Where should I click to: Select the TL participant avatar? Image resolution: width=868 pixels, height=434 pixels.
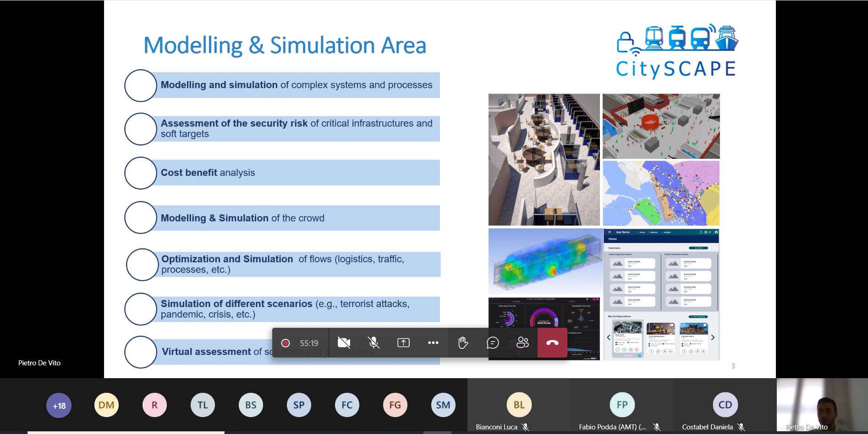coord(203,405)
